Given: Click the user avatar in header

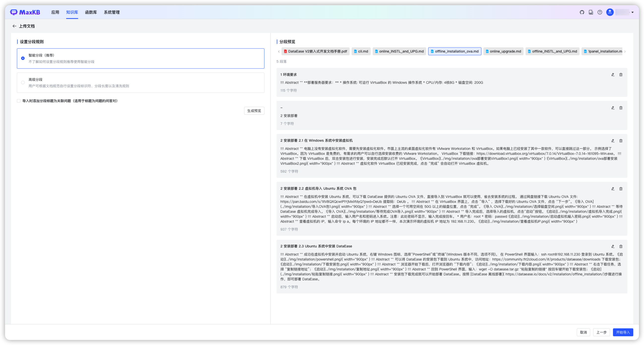Looking at the screenshot, I should tap(610, 12).
